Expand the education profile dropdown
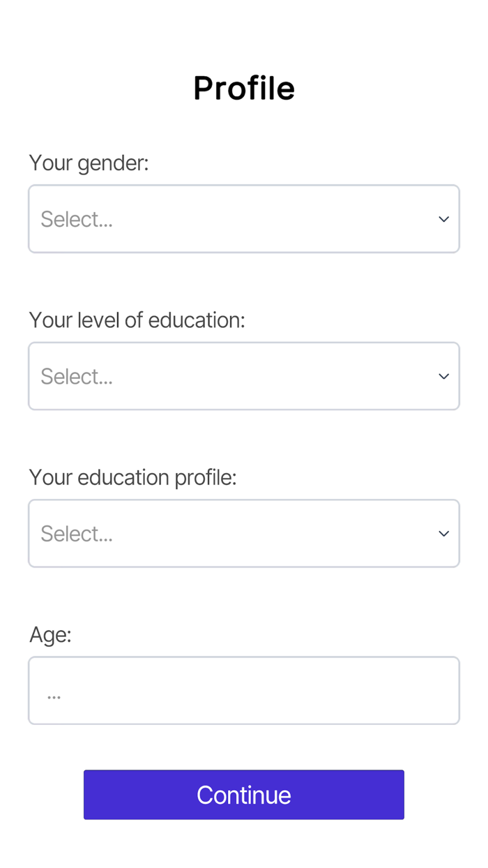The width and height of the screenshot is (488, 868). (x=243, y=534)
